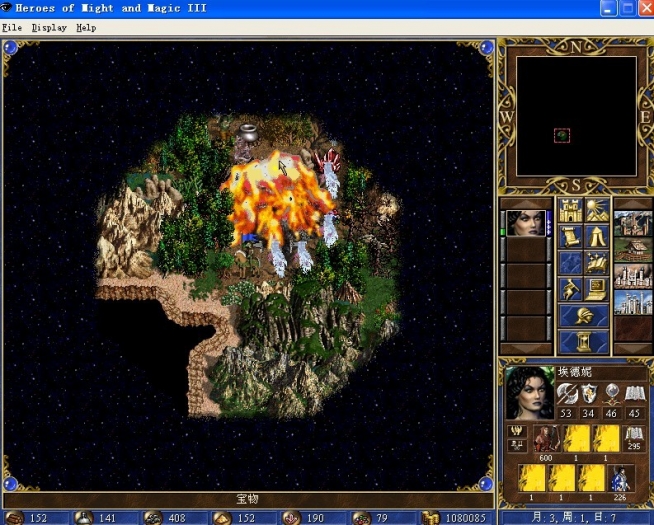Close the Heroes of Might and Magic window
Screen dimensions: 654x525
click(646, 8)
